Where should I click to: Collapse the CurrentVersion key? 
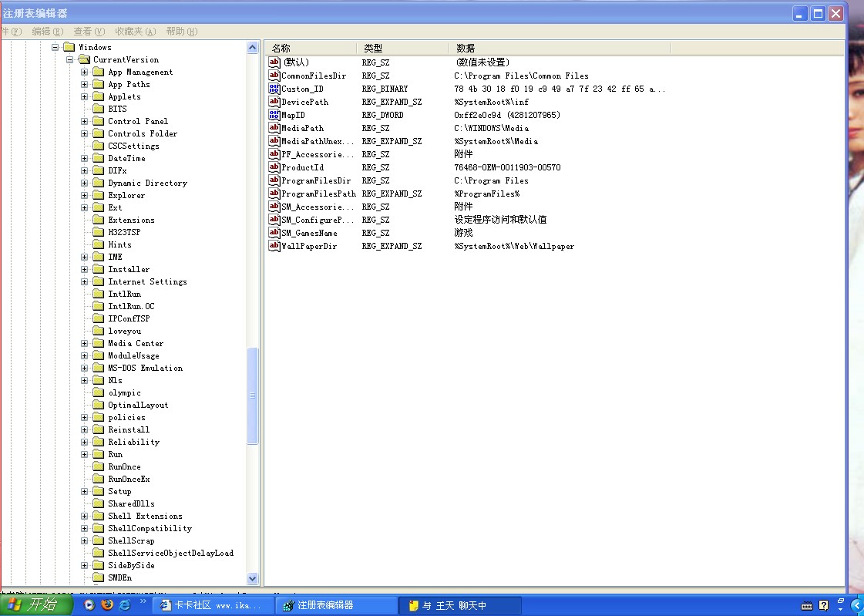[x=70, y=59]
